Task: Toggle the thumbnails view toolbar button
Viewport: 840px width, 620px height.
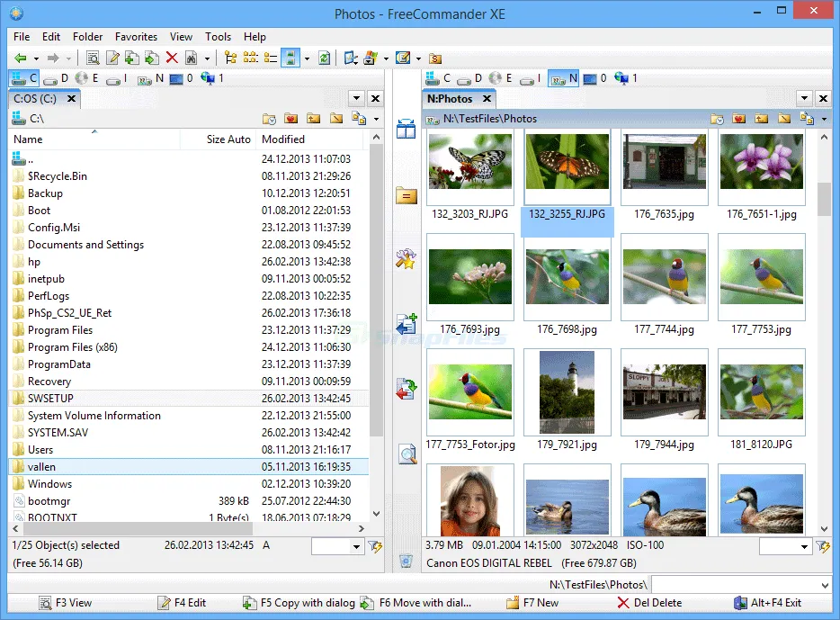Action: [x=290, y=58]
